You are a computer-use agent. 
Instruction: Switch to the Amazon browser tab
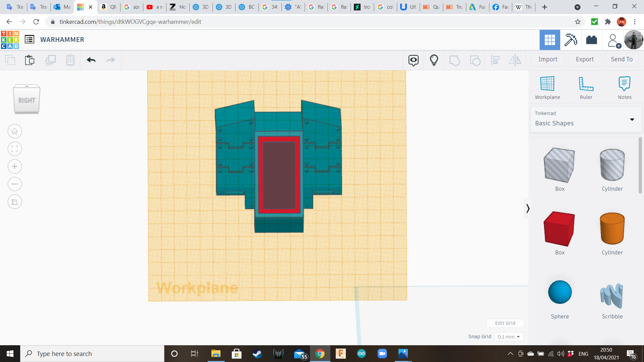coord(109,7)
